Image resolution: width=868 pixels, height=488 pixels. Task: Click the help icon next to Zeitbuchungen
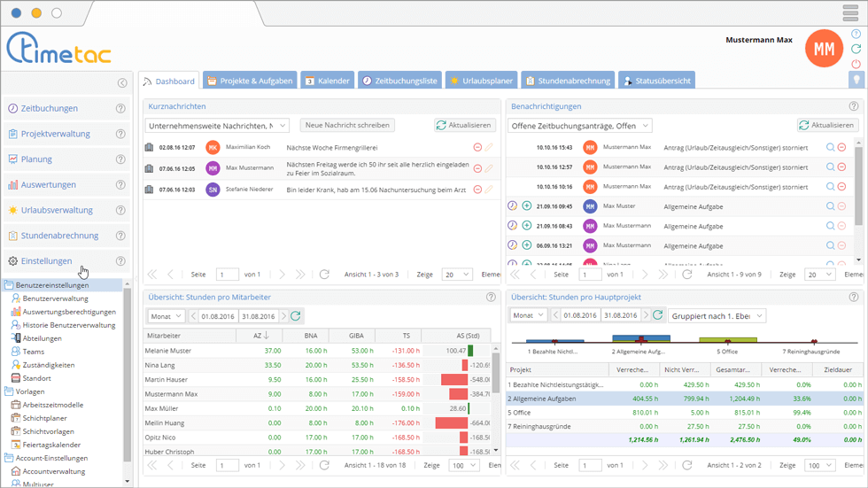pos(121,109)
